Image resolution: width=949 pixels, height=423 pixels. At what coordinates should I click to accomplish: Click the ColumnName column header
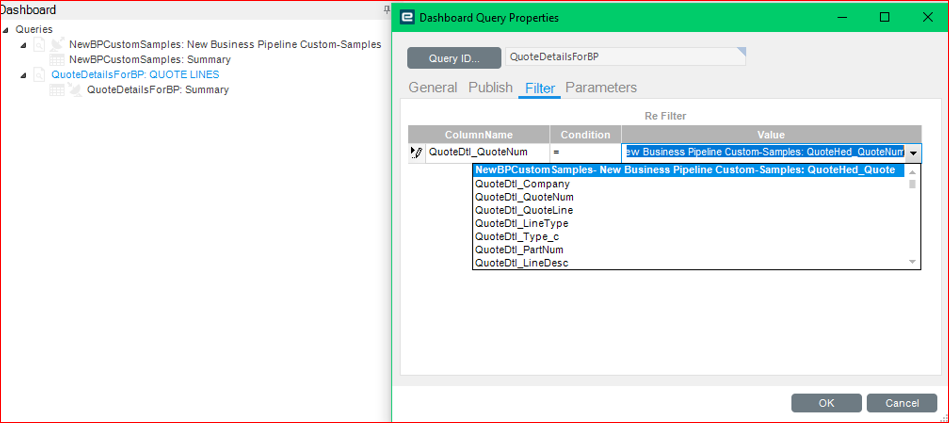pyautogui.click(x=479, y=134)
